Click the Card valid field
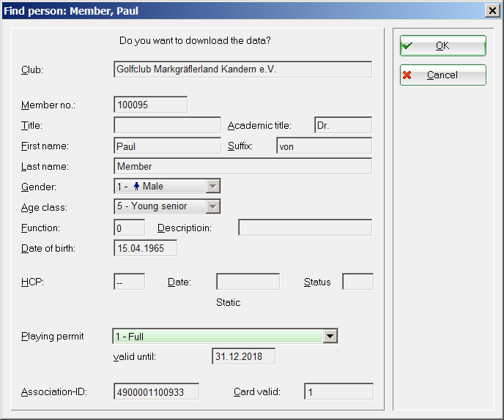The width and height of the screenshot is (504, 420). tap(338, 391)
